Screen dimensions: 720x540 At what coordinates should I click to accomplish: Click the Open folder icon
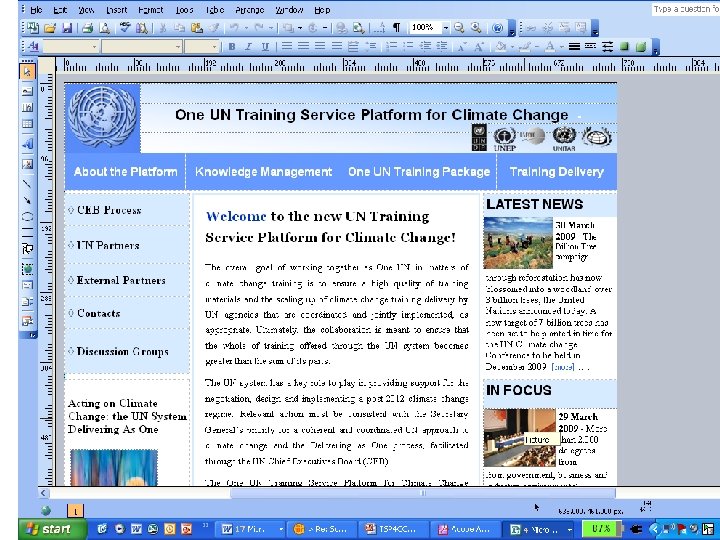pos(50,28)
